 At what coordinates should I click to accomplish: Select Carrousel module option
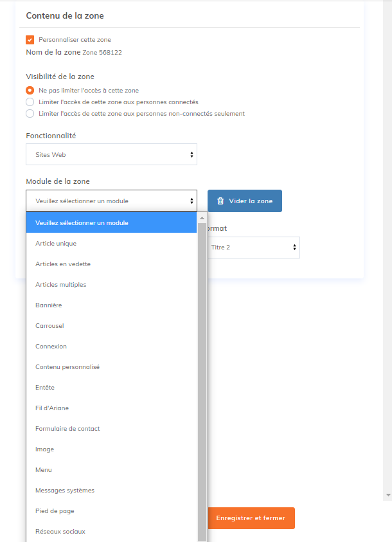[49, 326]
